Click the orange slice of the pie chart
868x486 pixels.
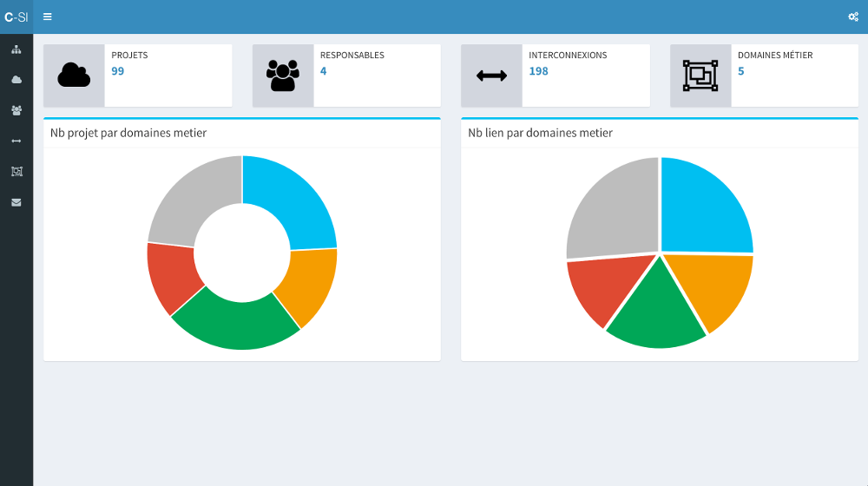point(712,286)
